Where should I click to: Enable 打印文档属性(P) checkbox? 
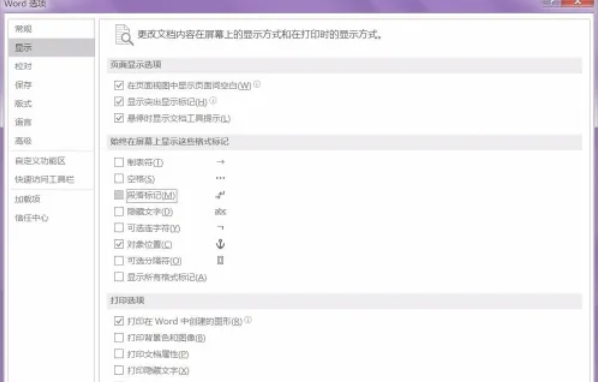click(x=119, y=354)
